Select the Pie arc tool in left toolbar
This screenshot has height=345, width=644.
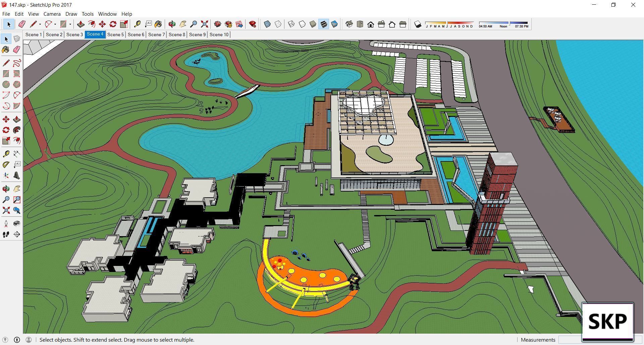coord(17,106)
